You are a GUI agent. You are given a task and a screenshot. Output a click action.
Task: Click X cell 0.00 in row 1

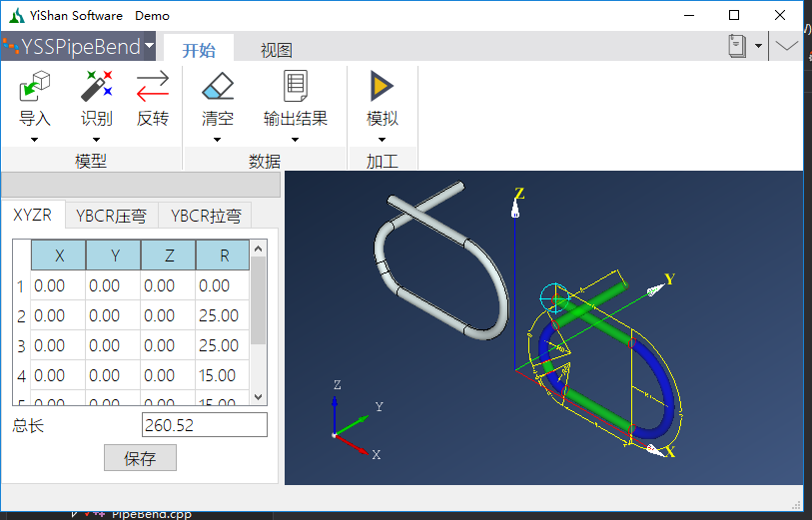click(x=59, y=285)
